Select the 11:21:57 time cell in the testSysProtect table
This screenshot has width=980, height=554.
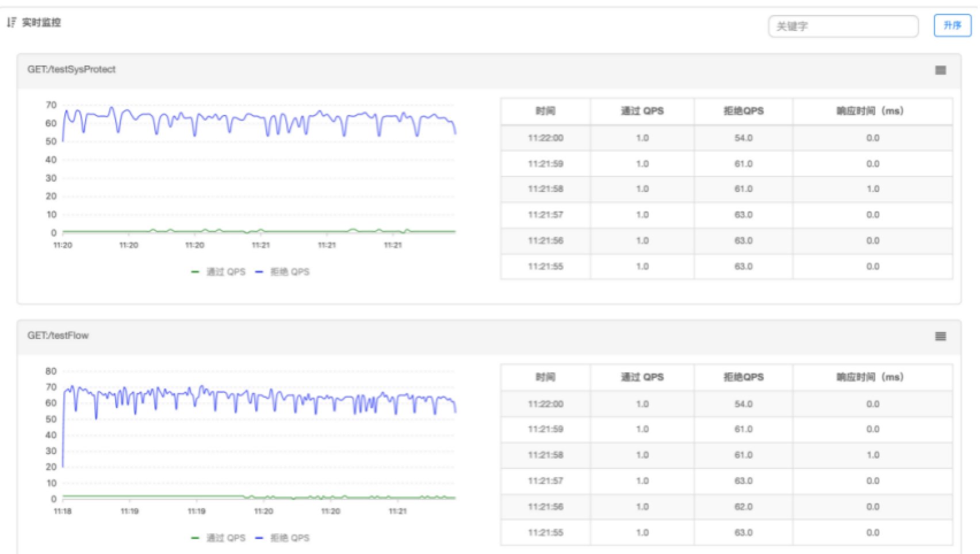[x=545, y=215]
